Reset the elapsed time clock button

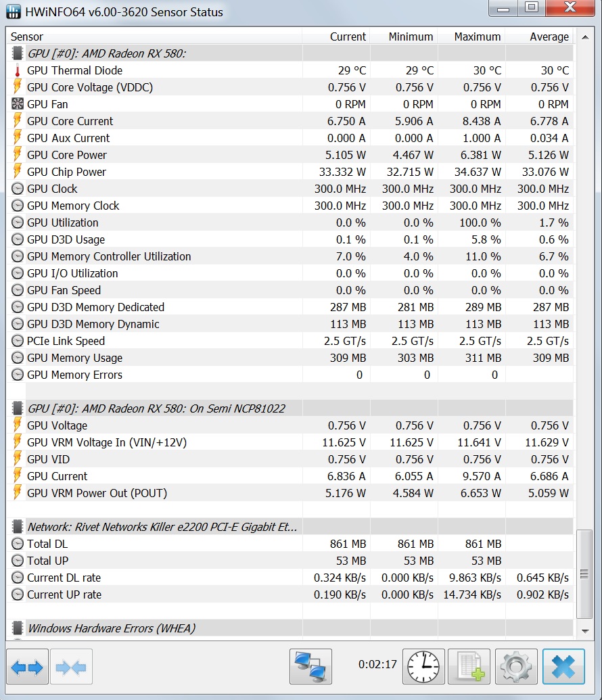click(423, 666)
